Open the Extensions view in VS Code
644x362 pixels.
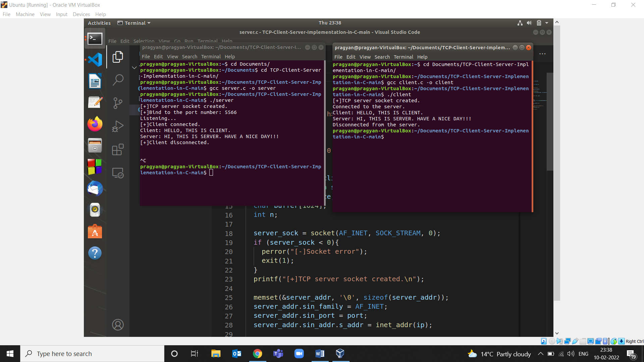point(118,149)
